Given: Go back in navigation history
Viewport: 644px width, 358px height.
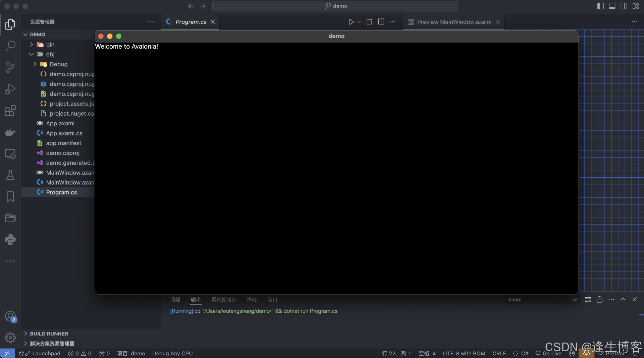Looking at the screenshot, I should tap(191, 6).
